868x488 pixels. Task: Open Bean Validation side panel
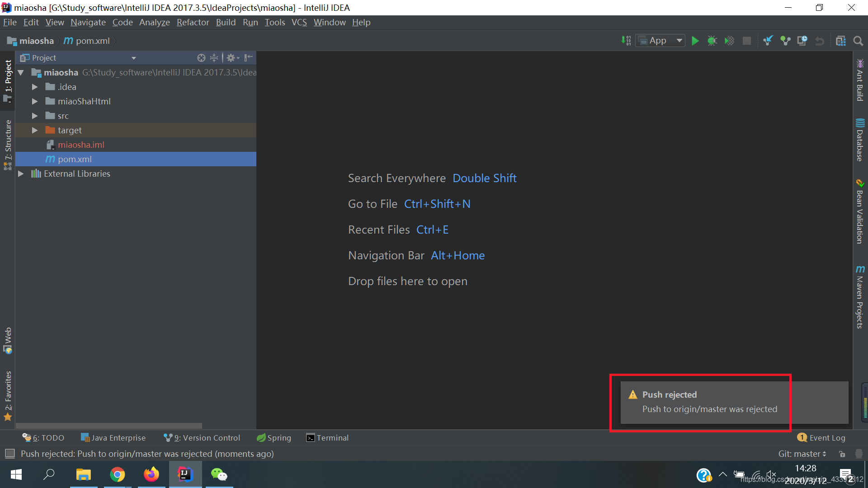pyautogui.click(x=860, y=211)
